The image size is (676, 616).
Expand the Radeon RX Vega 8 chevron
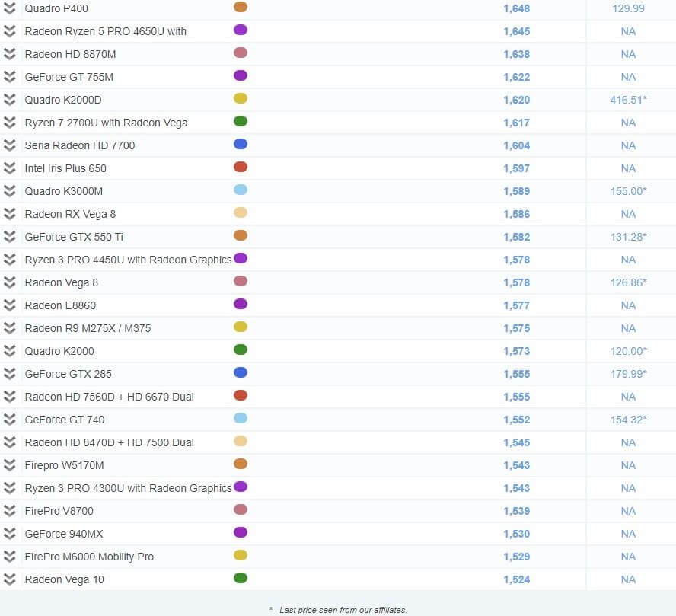[9, 214]
